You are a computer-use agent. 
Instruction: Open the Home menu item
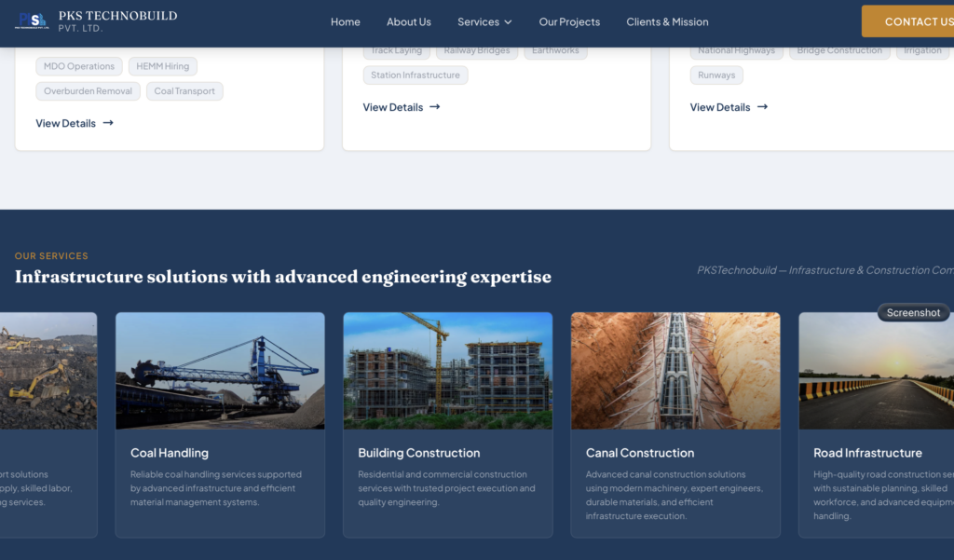pos(346,22)
